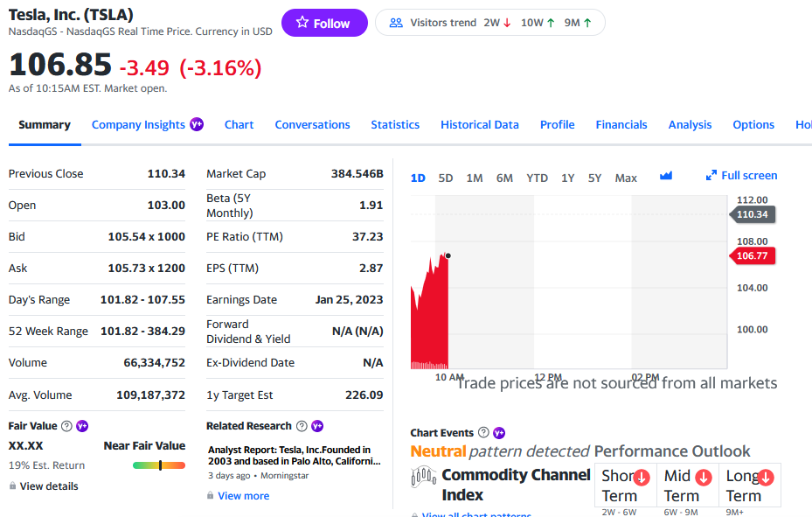Select the 5D chart range
Image resolution: width=812 pixels, height=517 pixels.
coord(446,178)
